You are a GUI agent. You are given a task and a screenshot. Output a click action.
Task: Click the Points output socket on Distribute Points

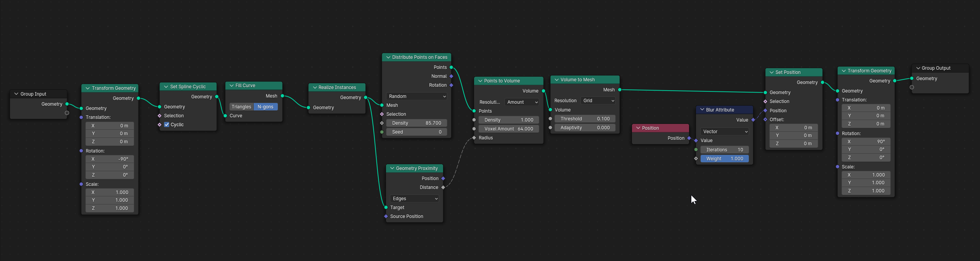[x=451, y=67]
